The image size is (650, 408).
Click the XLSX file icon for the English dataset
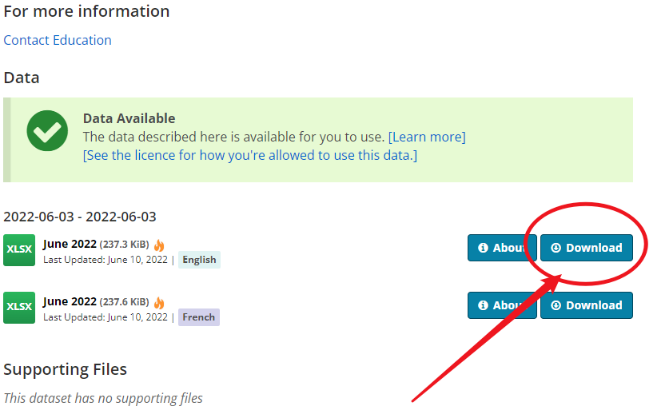click(x=19, y=250)
